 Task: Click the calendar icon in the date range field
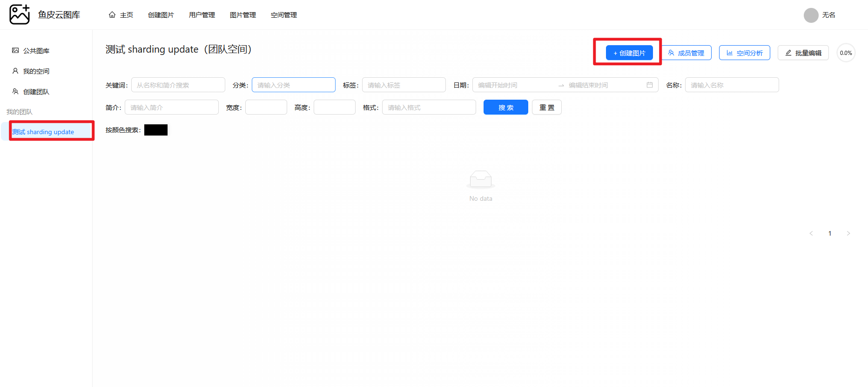click(650, 85)
